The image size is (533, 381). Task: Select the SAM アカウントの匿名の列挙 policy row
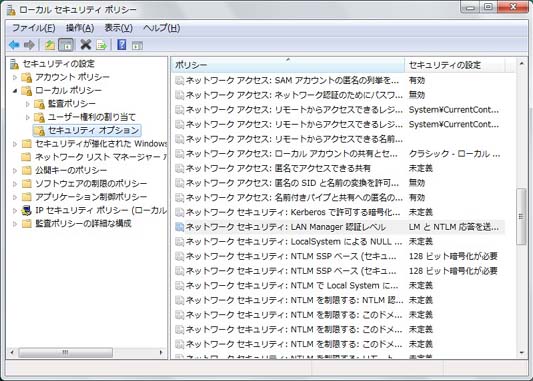(338, 81)
